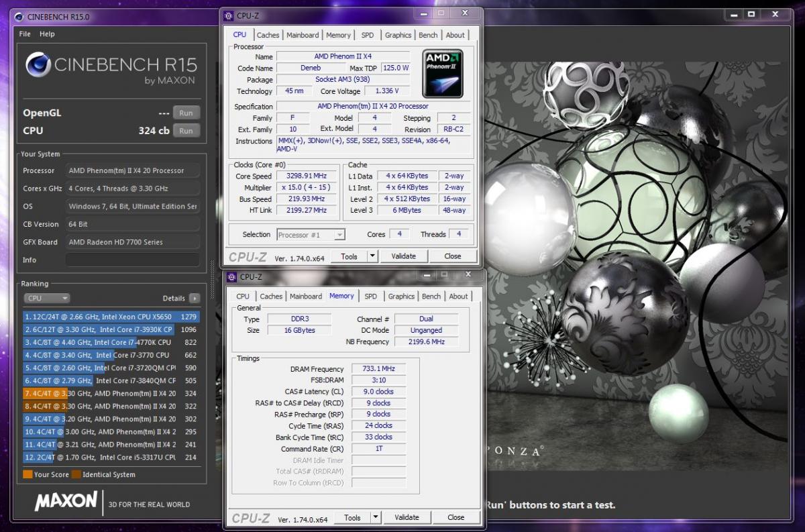Open Graphics tab in top CPU-Z window
The image size is (805, 532).
[398, 35]
